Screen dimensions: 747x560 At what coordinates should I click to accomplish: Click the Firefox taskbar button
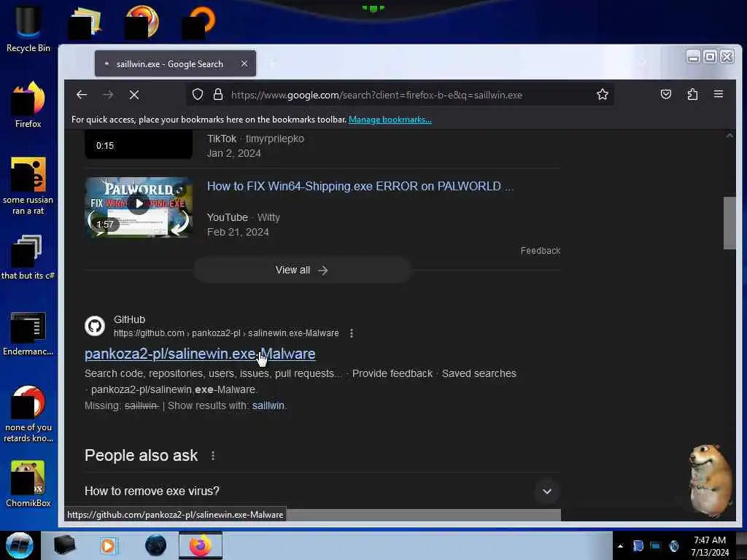201,545
